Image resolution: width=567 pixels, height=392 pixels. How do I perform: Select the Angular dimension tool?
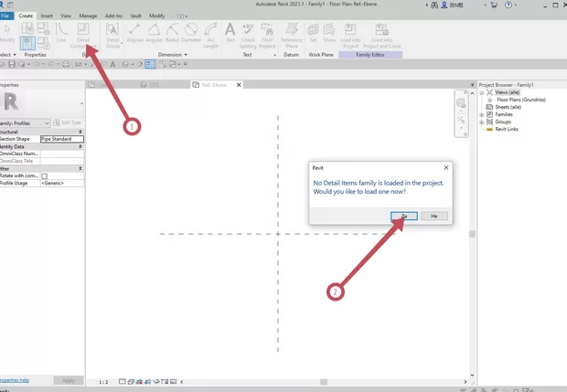pos(154,33)
